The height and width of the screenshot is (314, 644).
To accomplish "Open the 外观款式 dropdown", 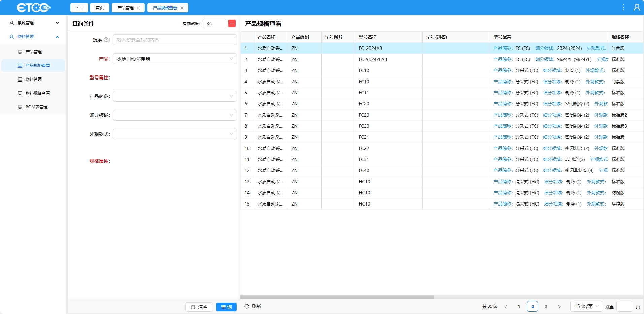I will 175,134.
